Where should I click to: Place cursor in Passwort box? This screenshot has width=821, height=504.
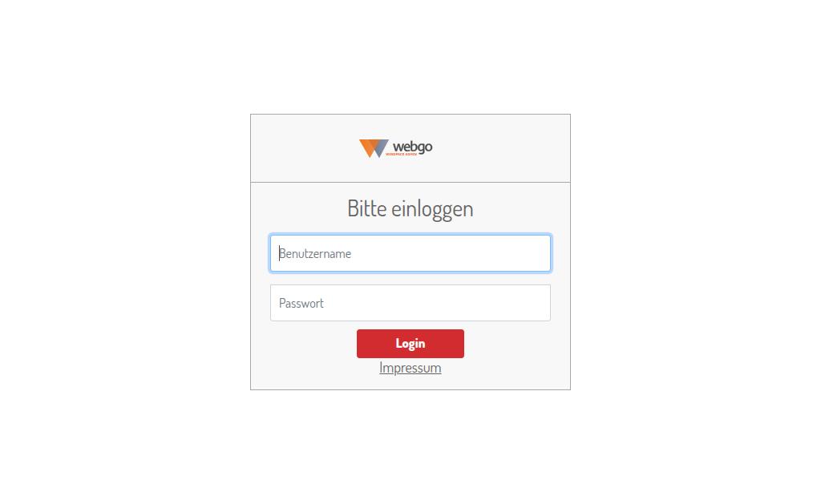(410, 303)
